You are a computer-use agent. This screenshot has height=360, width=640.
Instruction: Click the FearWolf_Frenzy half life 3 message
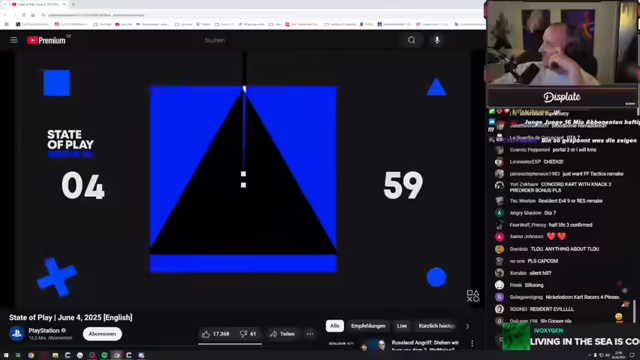click(x=544, y=225)
